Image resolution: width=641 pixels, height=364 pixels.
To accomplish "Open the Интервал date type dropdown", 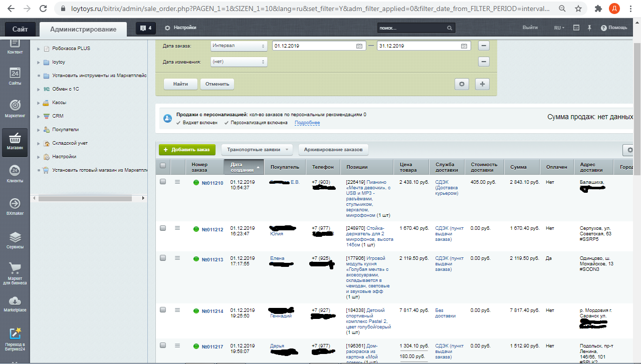I will (239, 46).
